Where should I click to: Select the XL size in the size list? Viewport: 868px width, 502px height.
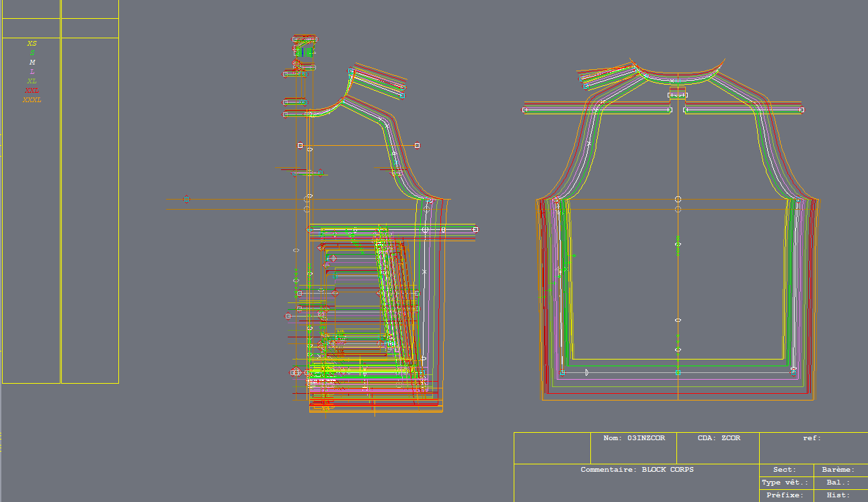(x=32, y=81)
